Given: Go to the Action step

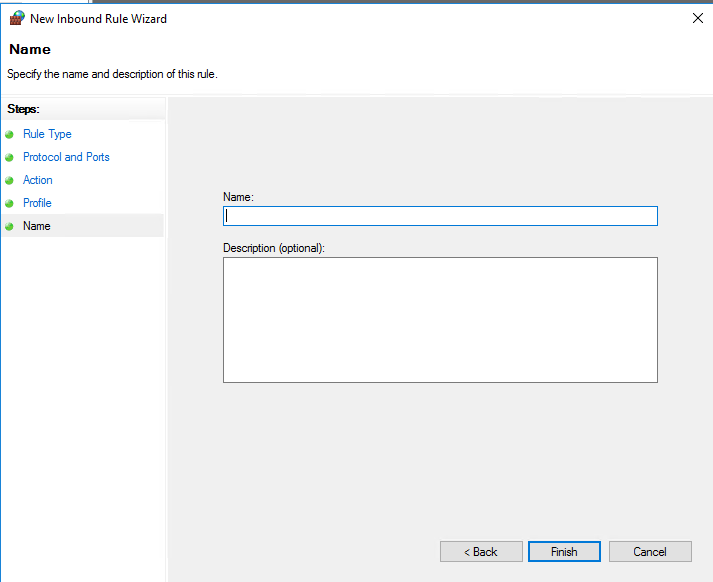Looking at the screenshot, I should click(x=38, y=180).
